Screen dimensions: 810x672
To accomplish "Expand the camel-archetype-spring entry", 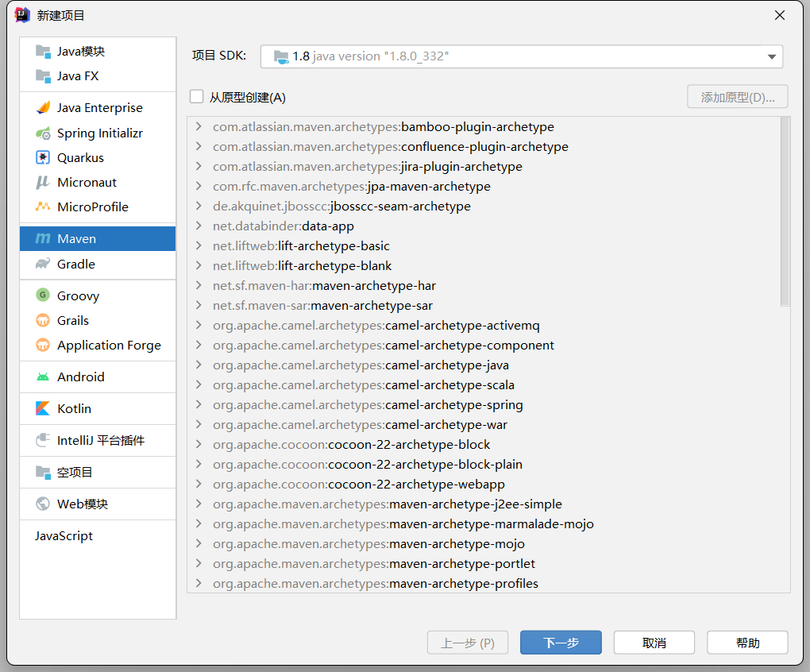I will click(x=199, y=404).
